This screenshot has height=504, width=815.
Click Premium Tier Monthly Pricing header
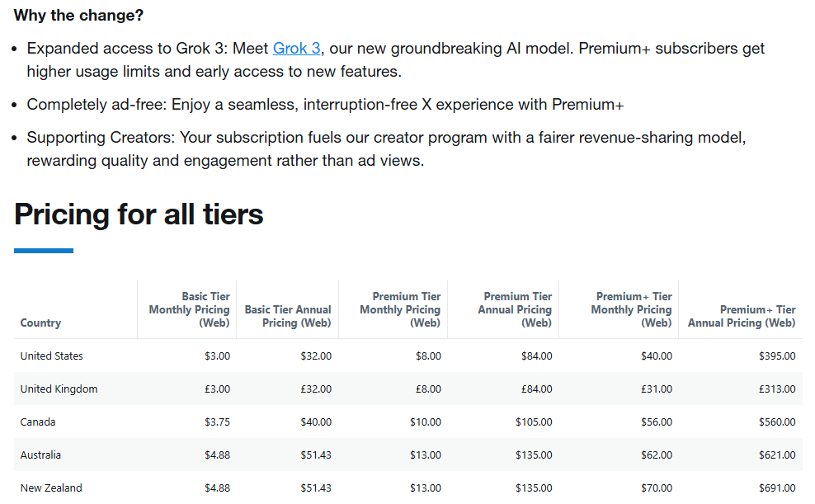pyautogui.click(x=400, y=309)
